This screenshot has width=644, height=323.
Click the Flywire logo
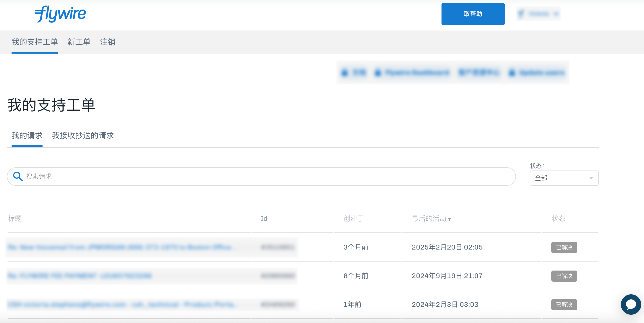[x=60, y=14]
